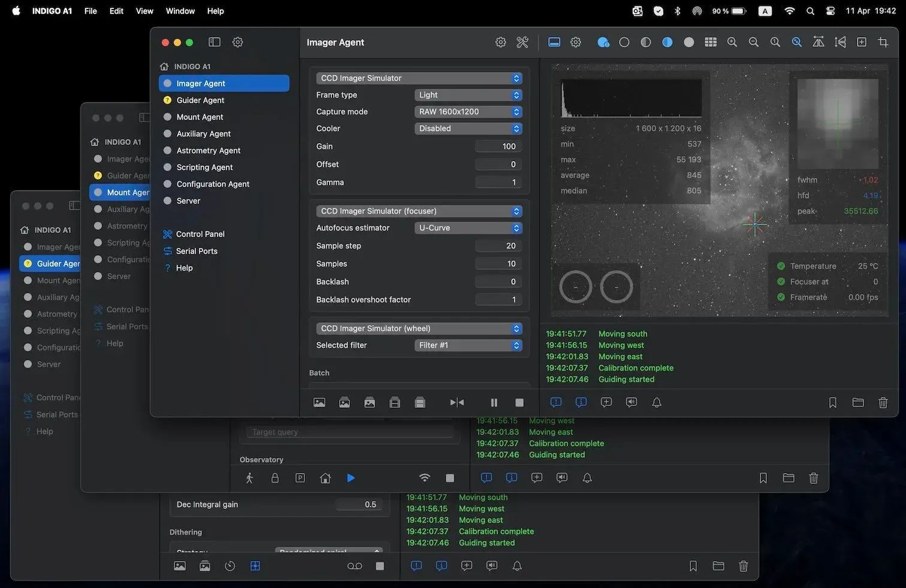Pause the current exposure

click(494, 402)
